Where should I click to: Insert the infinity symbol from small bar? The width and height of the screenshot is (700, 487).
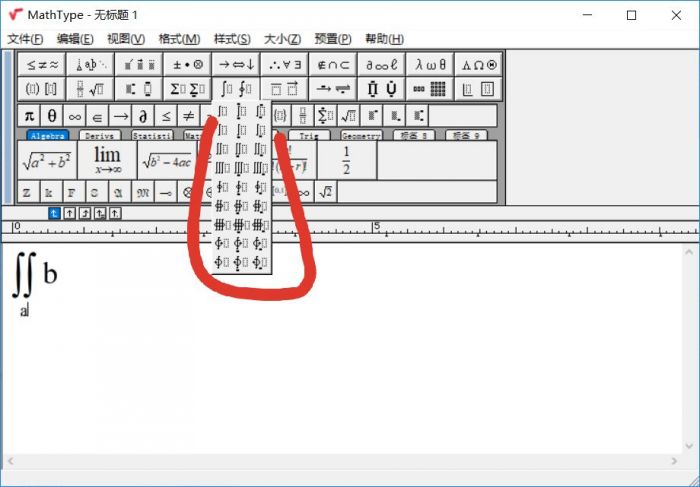click(x=75, y=115)
